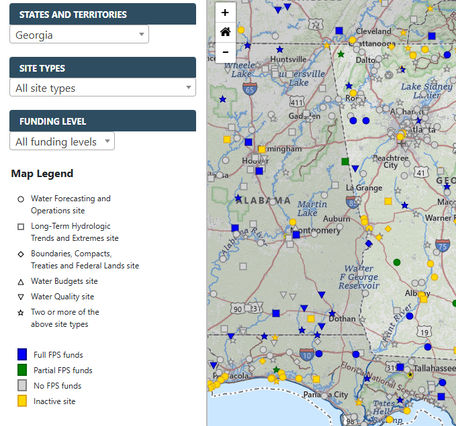Click yellow circle marker above Montgomery

[293, 222]
